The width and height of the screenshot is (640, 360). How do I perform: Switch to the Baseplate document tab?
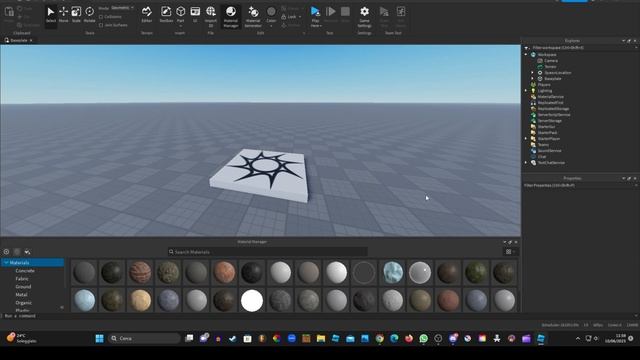(x=18, y=40)
